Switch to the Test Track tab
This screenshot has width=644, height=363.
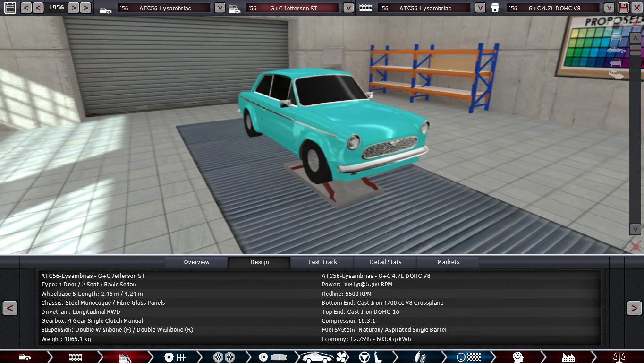pos(322,262)
